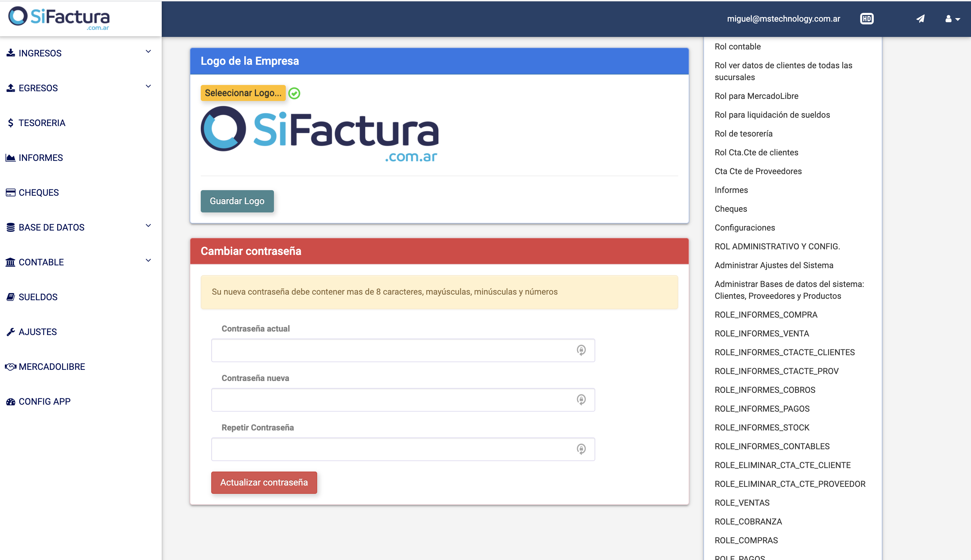Click the green checkmark beside logo selector
The image size is (971, 560).
click(x=294, y=93)
